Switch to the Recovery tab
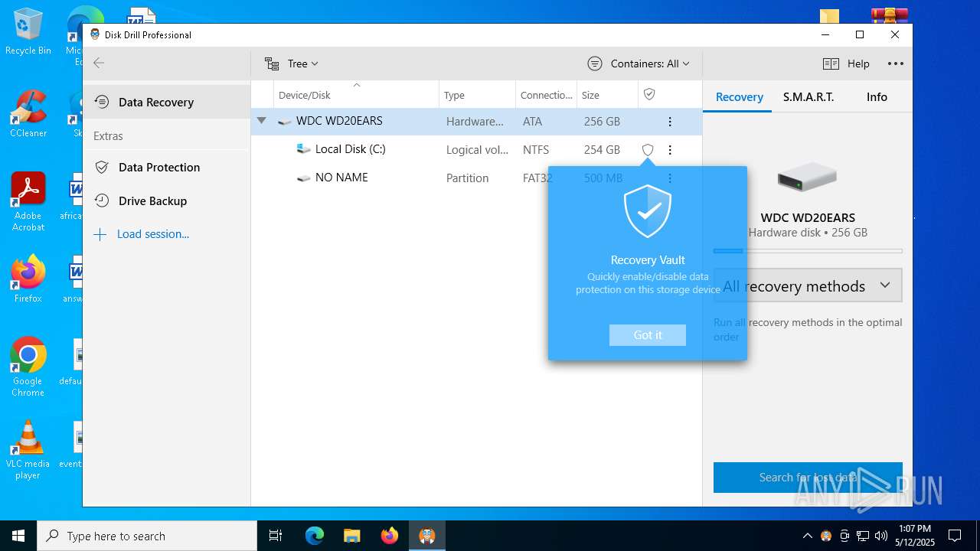The image size is (980, 551). click(x=739, y=97)
